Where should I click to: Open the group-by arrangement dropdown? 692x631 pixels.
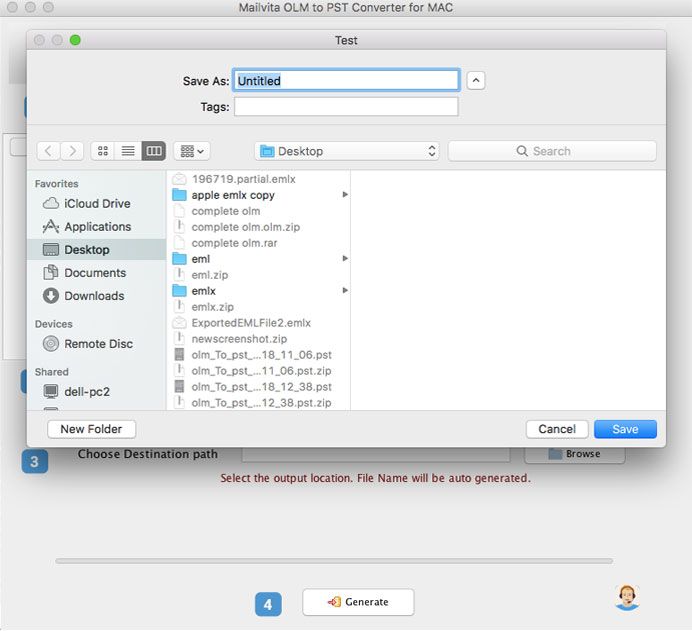[191, 151]
